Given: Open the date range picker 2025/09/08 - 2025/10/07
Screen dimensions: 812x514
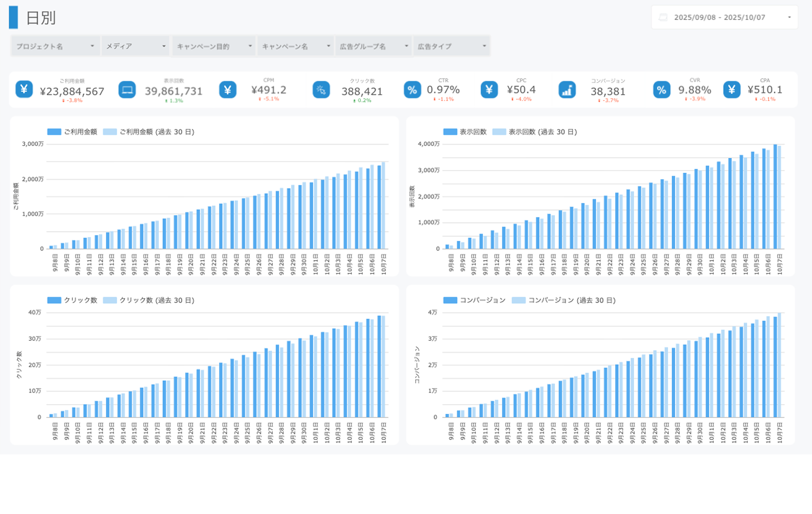Looking at the screenshot, I should click(725, 17).
